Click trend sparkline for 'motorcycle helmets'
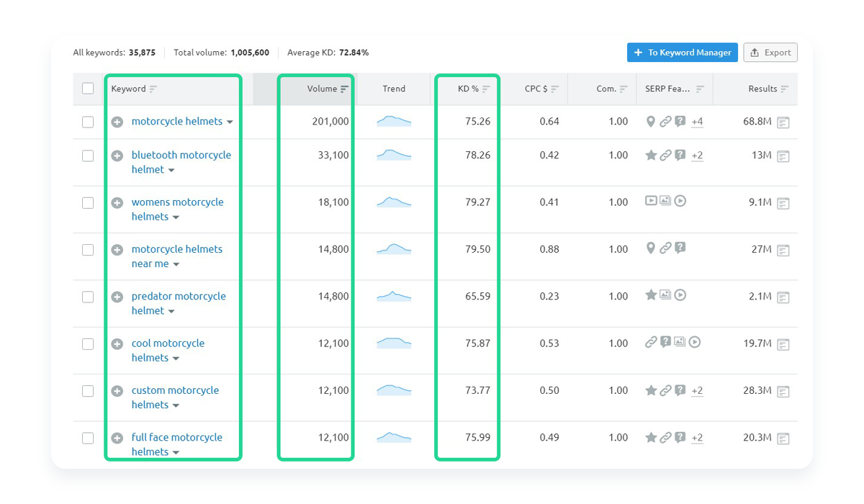Screen dimensions: 864x504 [x=394, y=121]
